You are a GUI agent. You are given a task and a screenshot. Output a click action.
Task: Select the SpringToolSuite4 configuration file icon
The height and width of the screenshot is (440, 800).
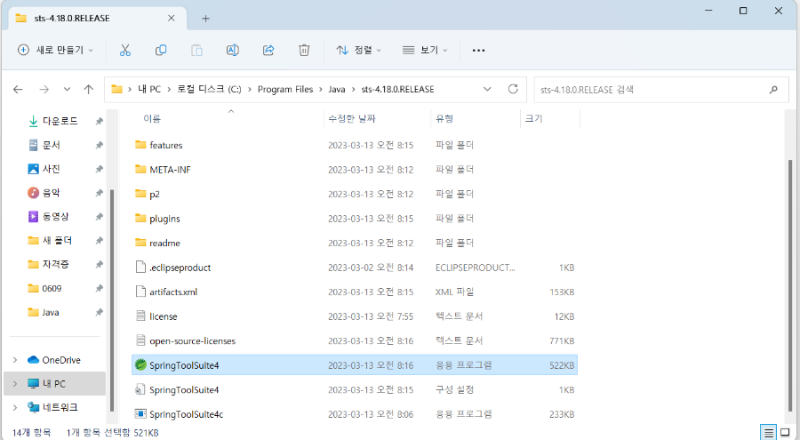tap(140, 389)
